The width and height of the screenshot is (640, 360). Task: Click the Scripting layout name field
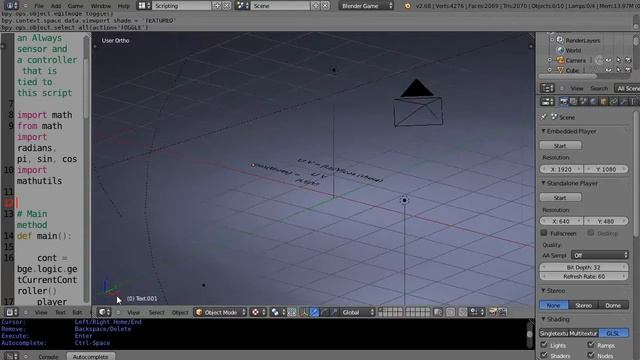(x=182, y=6)
